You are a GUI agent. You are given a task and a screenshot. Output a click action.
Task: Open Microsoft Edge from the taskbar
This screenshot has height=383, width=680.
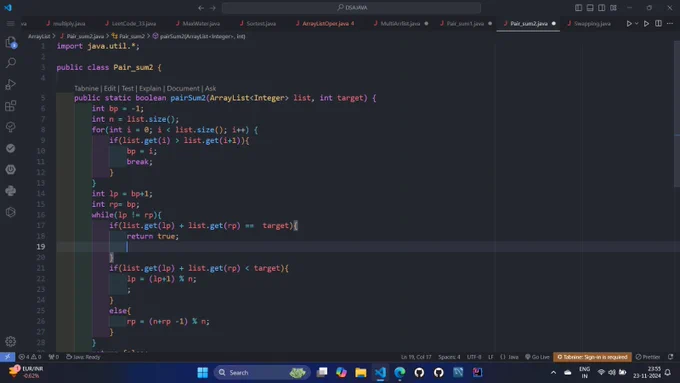(x=400, y=372)
